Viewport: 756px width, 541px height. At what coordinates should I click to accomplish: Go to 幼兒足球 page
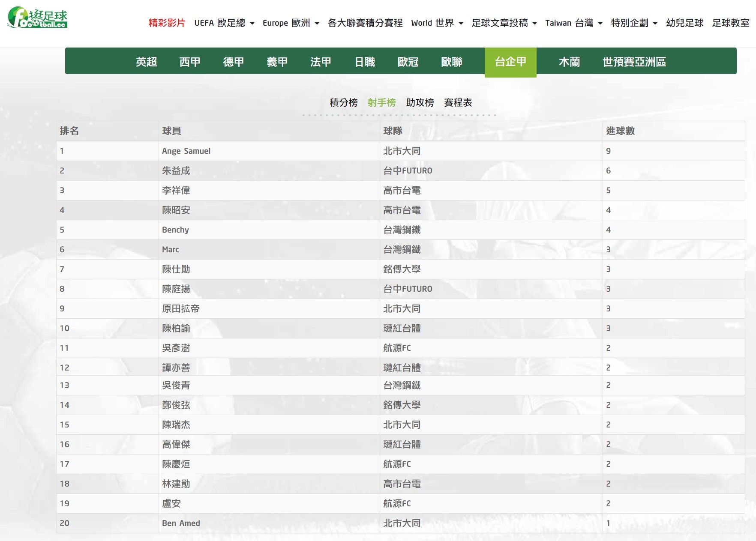pos(684,23)
